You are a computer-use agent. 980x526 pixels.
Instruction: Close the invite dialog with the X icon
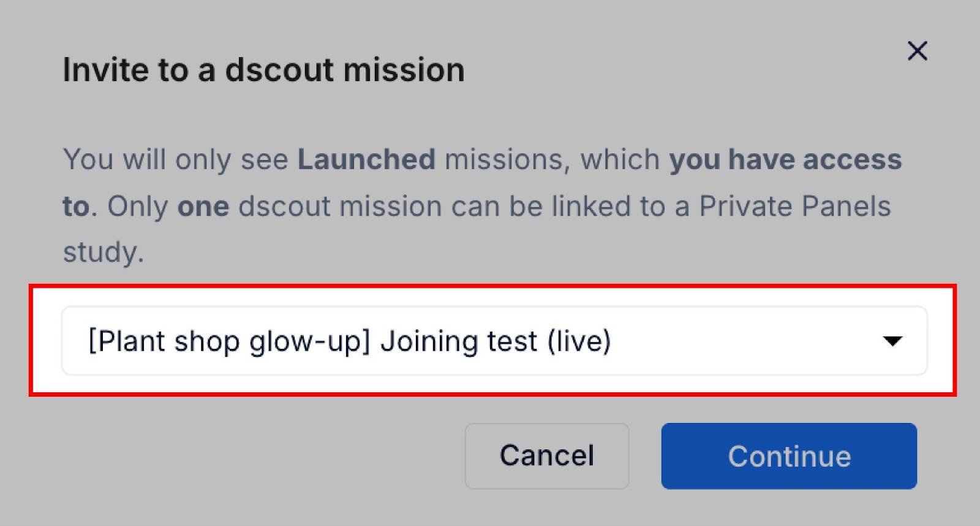(917, 51)
